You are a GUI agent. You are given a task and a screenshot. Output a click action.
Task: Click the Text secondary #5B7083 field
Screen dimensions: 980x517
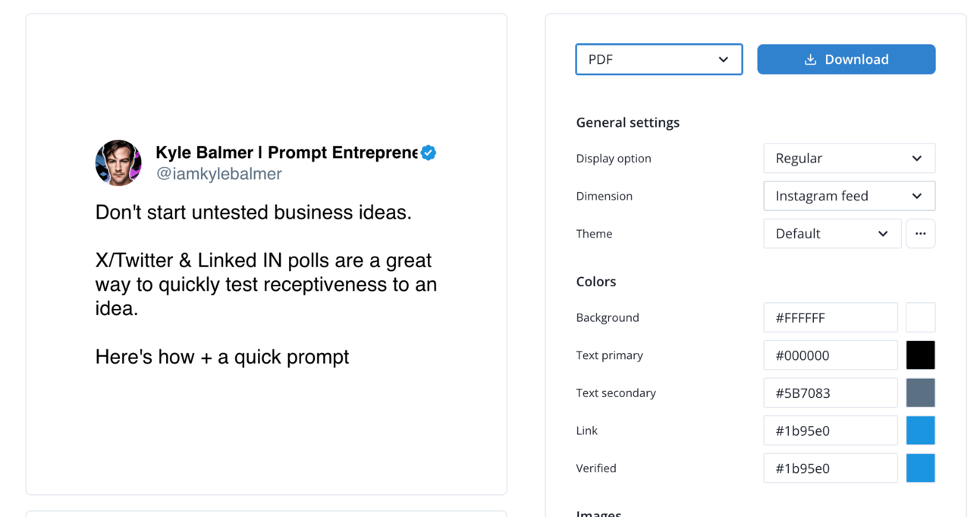(830, 392)
